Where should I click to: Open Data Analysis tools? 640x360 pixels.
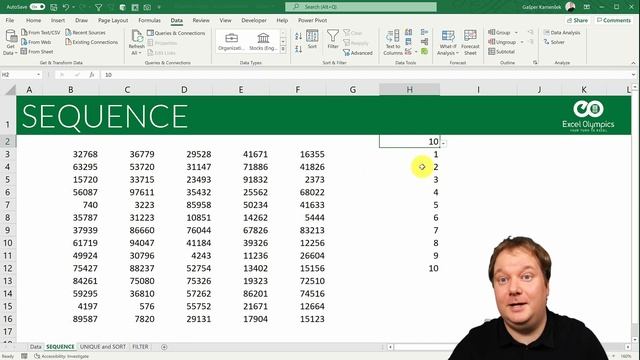562,32
